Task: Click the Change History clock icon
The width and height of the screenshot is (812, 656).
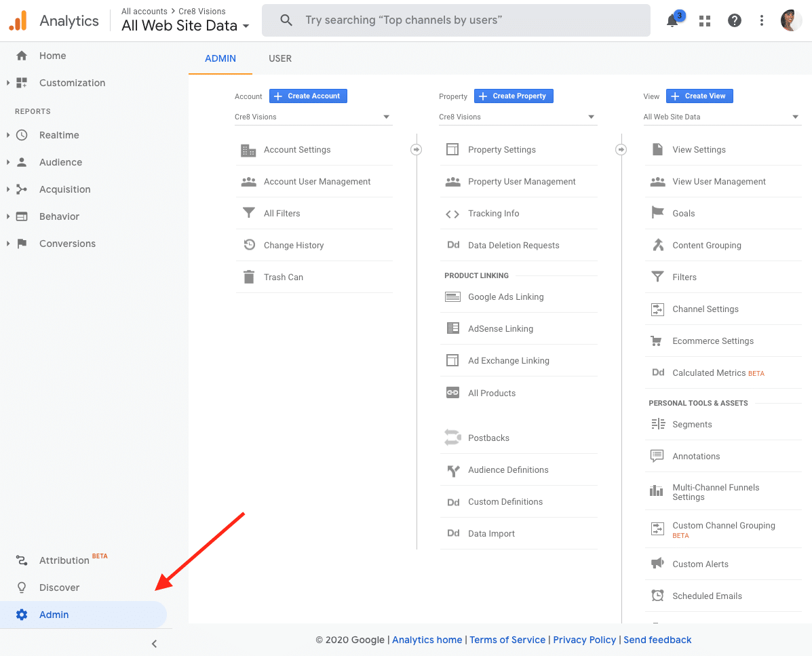Action: coord(250,244)
